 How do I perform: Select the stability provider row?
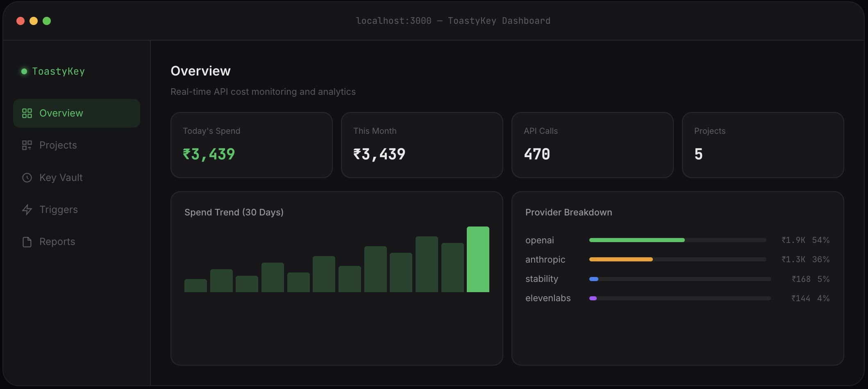point(677,279)
